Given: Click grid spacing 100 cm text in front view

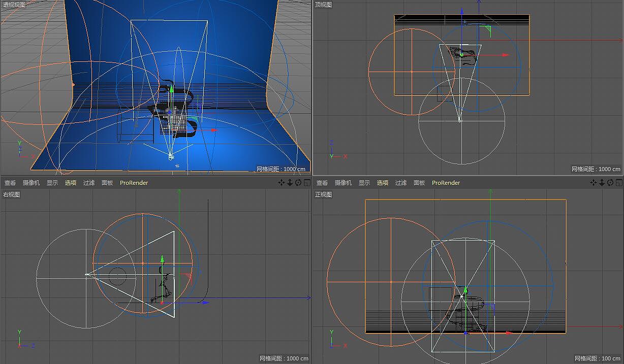Looking at the screenshot, I should pyautogui.click(x=598, y=358).
